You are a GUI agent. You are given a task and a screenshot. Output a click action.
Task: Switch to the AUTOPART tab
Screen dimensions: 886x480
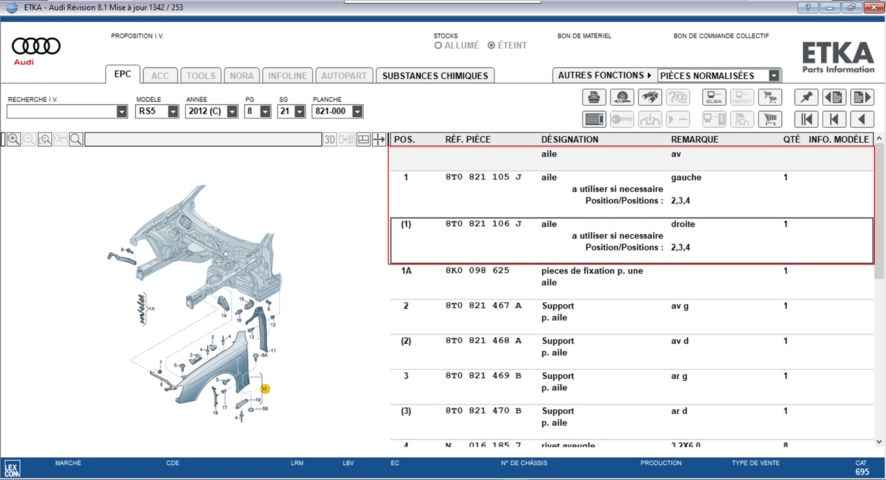[344, 76]
